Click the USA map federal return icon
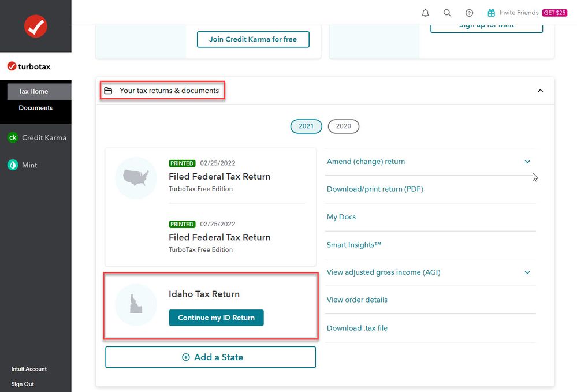Screen dimensions: 577x392 click(136, 178)
